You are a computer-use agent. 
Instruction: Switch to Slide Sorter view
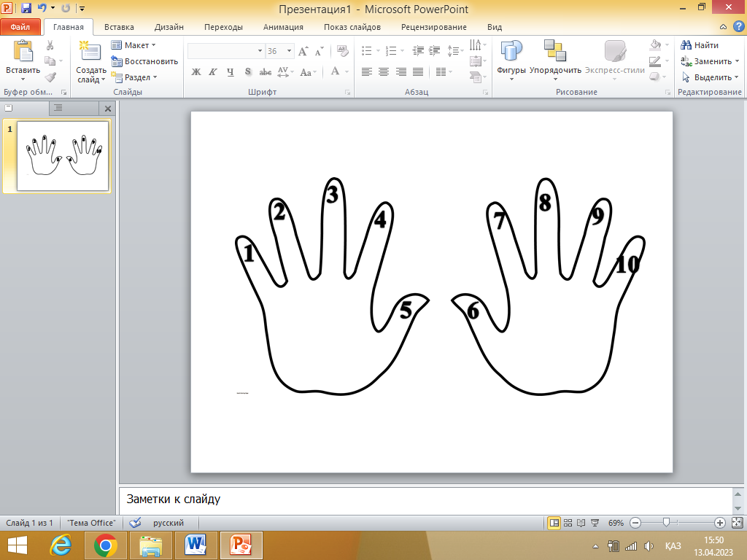pyautogui.click(x=568, y=523)
